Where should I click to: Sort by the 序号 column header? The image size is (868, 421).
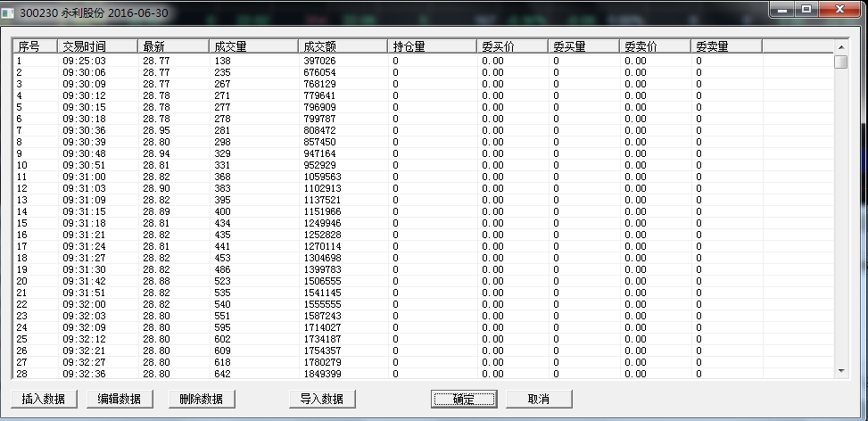coord(36,46)
